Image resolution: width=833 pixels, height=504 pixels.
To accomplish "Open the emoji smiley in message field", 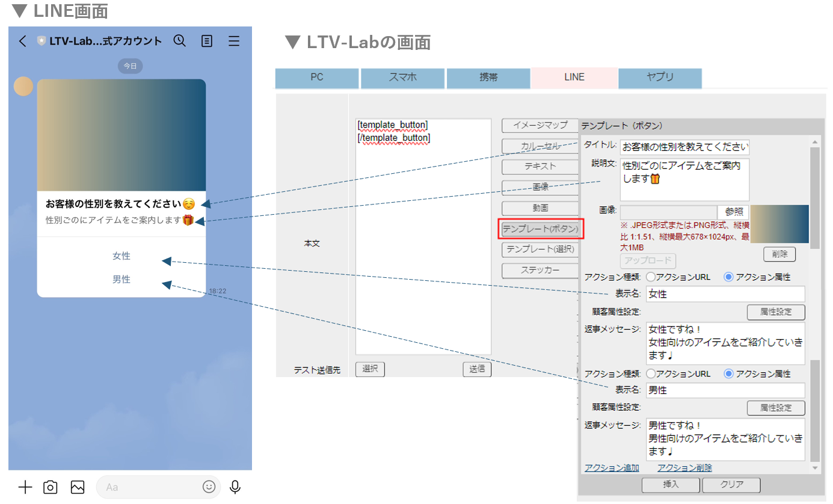I will pos(209,487).
